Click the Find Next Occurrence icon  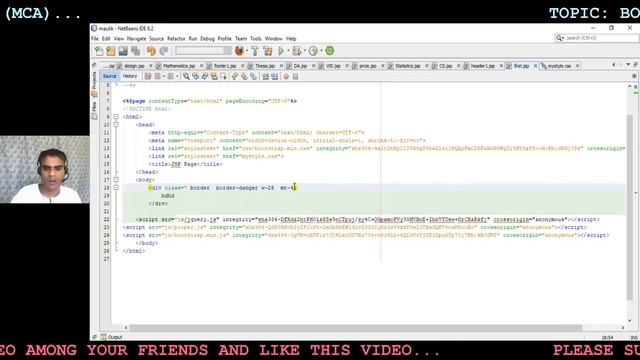205,76
